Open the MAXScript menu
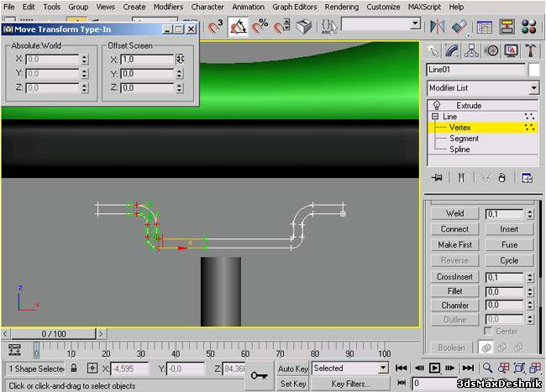Viewport: 546px width, 392px height. point(424,7)
